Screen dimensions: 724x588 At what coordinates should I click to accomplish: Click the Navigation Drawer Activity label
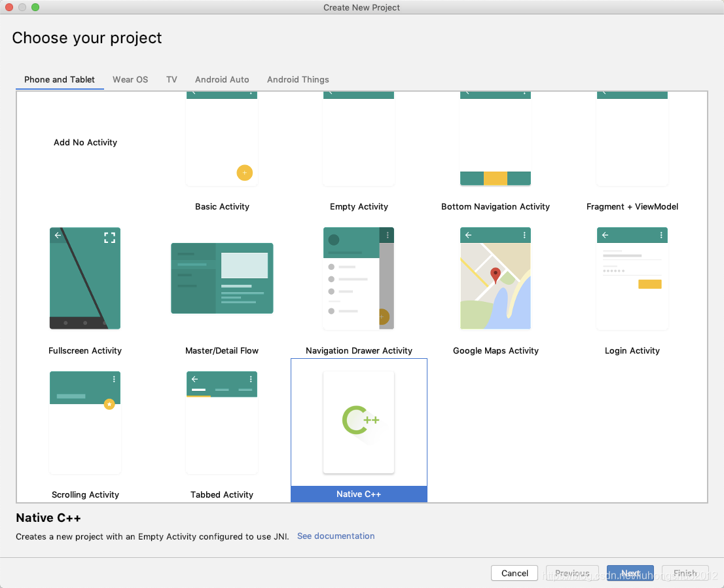coord(359,350)
